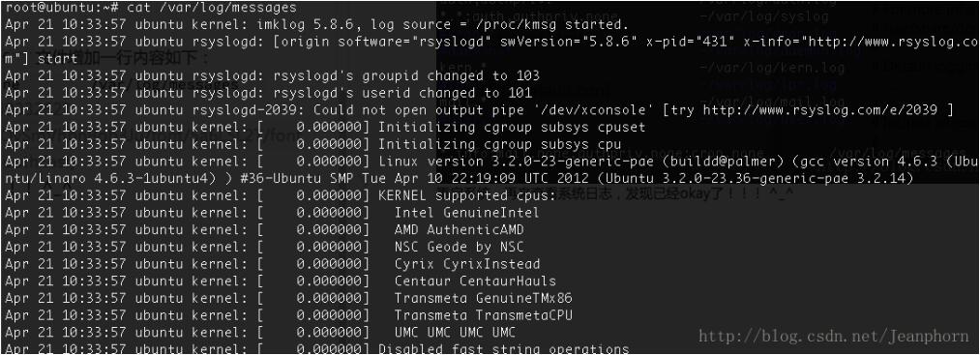Image resolution: width=980 pixels, height=355 pixels.
Task: Select the 'Centaur CentaurHauls' entry
Action: point(475,281)
